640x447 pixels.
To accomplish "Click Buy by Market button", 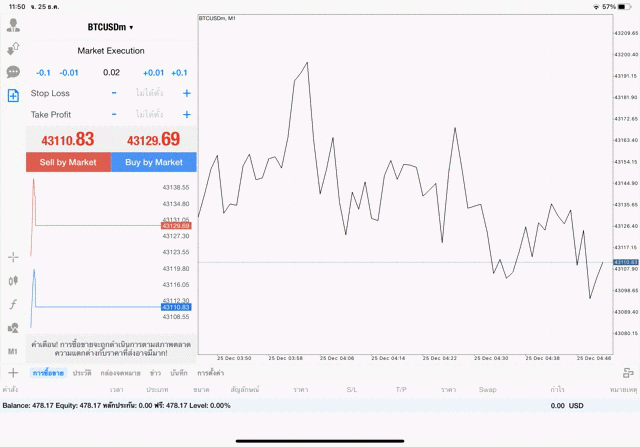I will 153,162.
